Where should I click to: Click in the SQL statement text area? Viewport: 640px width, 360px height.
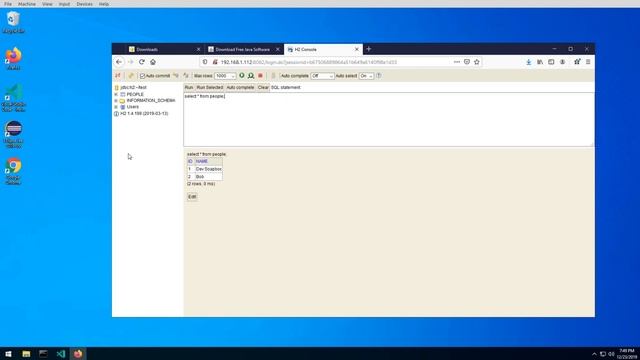click(x=389, y=119)
